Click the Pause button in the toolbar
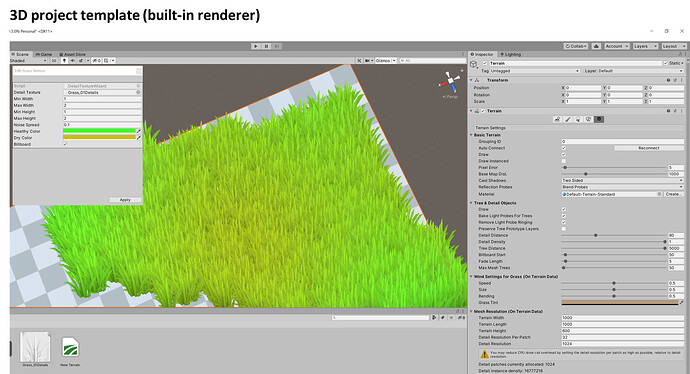690x374 pixels. pyautogui.click(x=266, y=46)
